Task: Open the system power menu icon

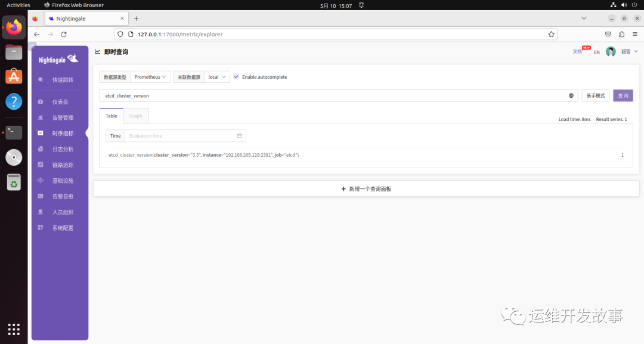Action: pos(634,5)
